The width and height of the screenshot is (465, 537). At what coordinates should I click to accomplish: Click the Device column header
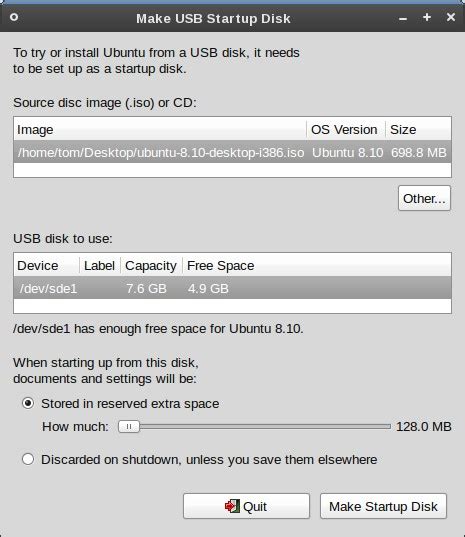point(47,265)
